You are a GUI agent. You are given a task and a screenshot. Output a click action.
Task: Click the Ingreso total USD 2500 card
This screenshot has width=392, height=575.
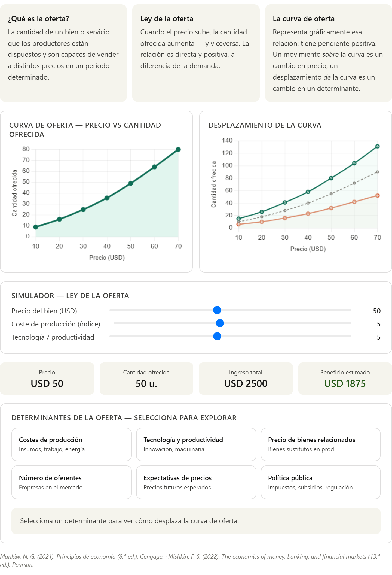pos(246,379)
